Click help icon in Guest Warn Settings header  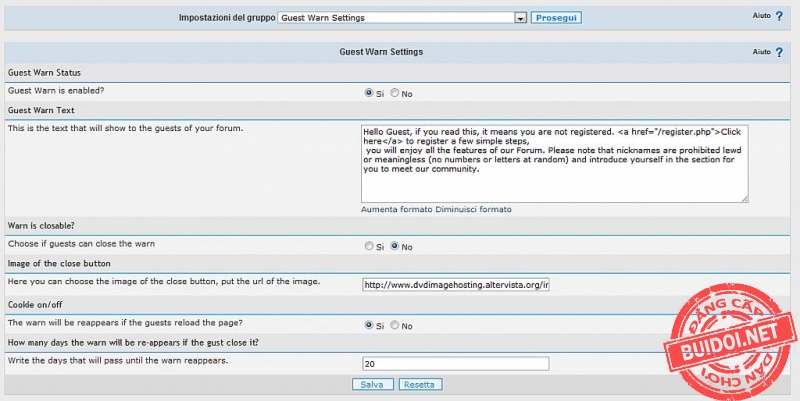click(779, 51)
